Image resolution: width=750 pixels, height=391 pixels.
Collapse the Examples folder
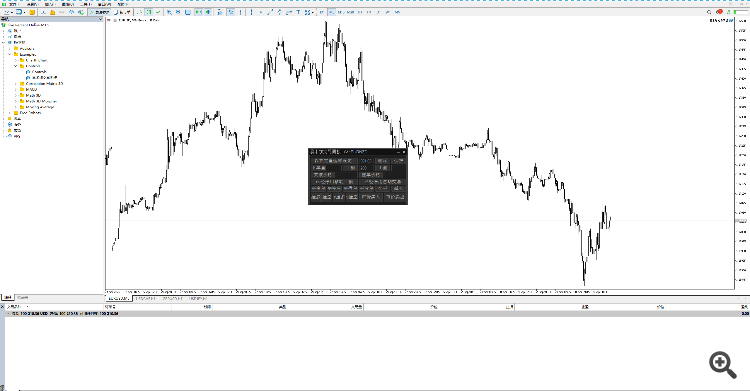10,55
